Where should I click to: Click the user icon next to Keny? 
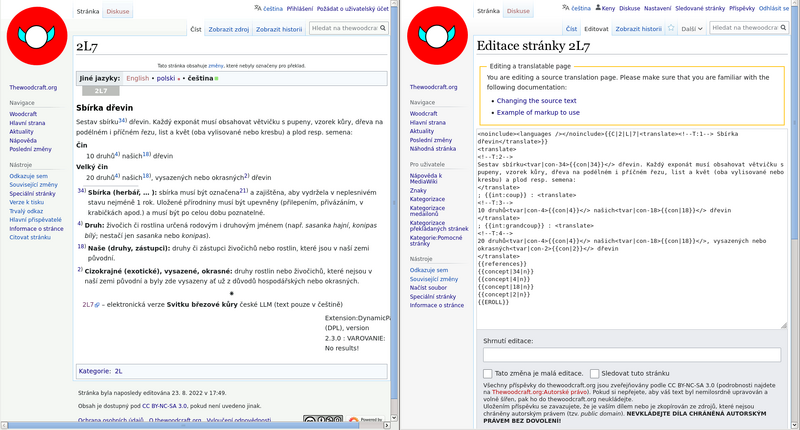[x=598, y=8]
